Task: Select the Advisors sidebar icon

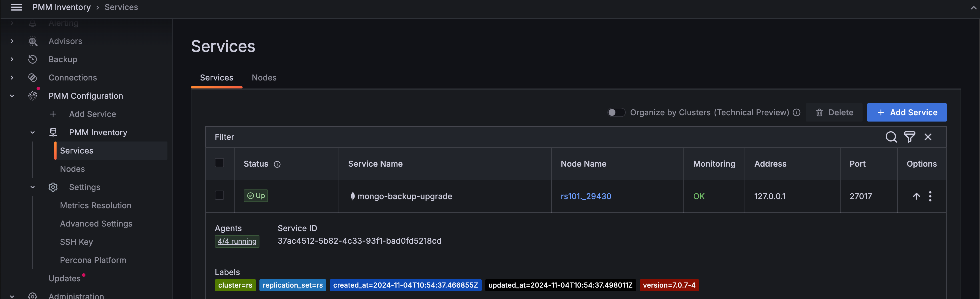Action: pos(33,41)
